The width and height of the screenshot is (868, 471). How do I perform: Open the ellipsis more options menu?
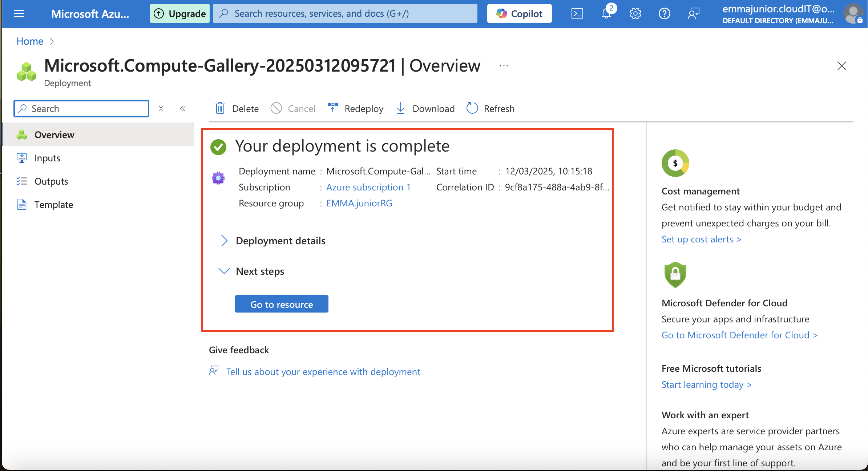pyautogui.click(x=504, y=66)
